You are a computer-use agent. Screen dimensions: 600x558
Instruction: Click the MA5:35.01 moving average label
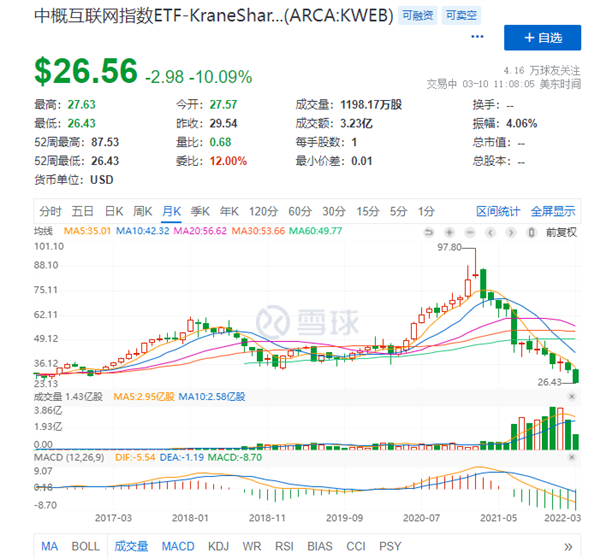(x=87, y=231)
